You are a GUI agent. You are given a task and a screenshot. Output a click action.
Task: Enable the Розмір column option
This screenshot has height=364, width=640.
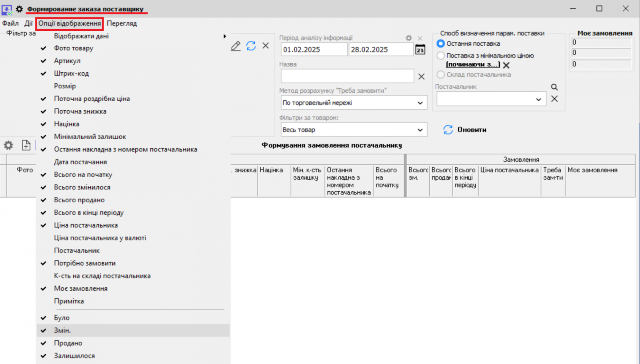65,86
